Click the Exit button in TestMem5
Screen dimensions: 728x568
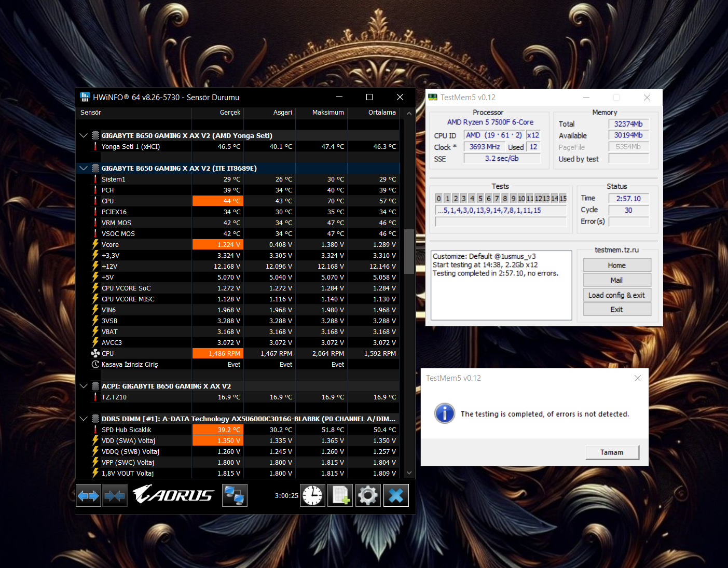617,310
